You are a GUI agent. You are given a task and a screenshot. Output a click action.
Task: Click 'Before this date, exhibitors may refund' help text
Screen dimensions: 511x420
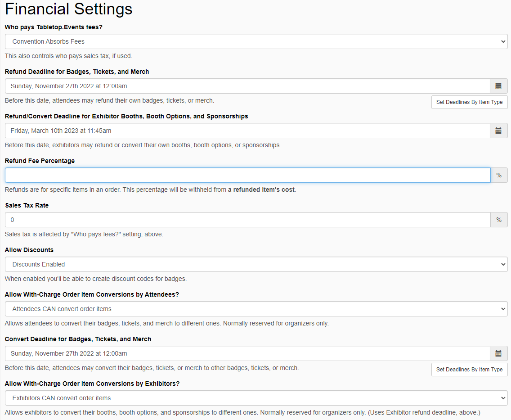click(x=143, y=145)
